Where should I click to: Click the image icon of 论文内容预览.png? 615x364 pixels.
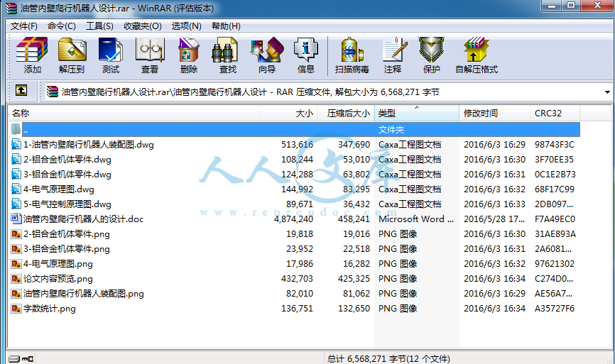(16, 279)
